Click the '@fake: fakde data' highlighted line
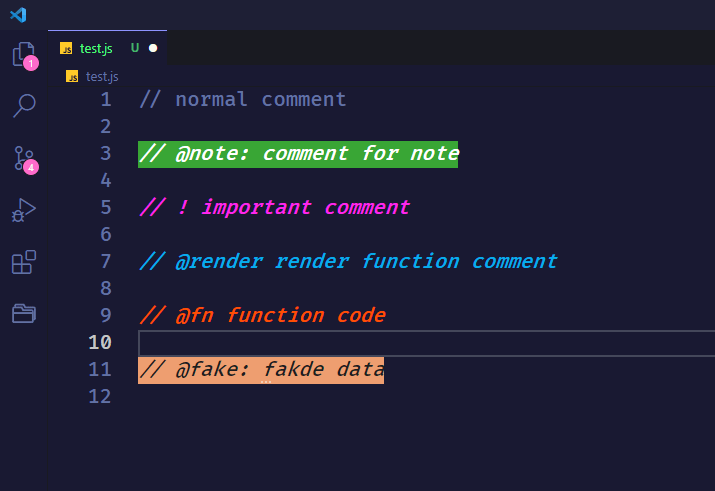 [x=261, y=370]
